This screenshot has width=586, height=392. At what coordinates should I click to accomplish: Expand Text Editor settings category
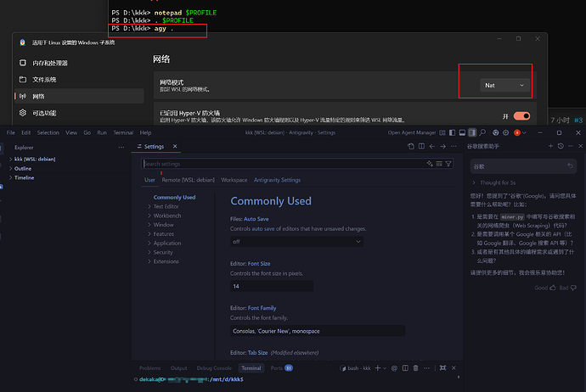tap(166, 206)
